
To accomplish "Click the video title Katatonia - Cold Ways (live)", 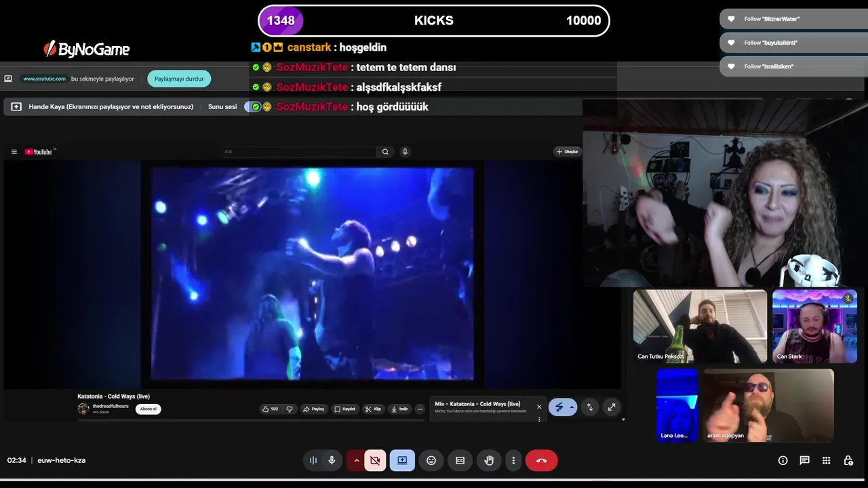I will pos(113,396).
